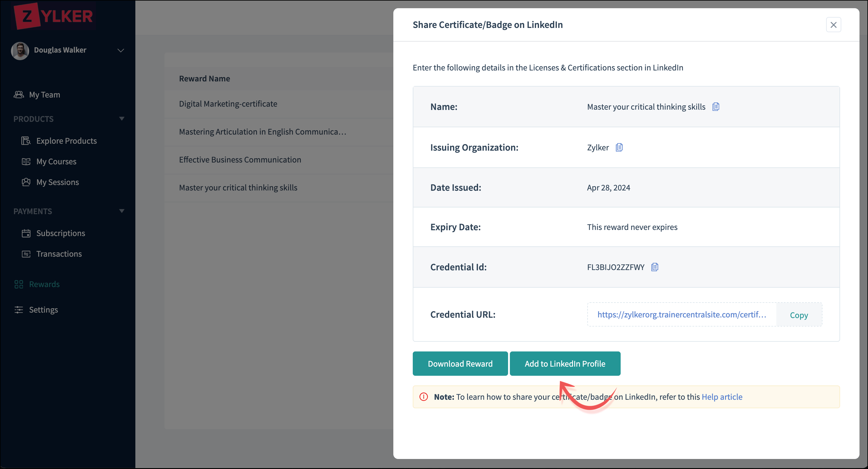Click the Explore Products icon

pyautogui.click(x=26, y=141)
